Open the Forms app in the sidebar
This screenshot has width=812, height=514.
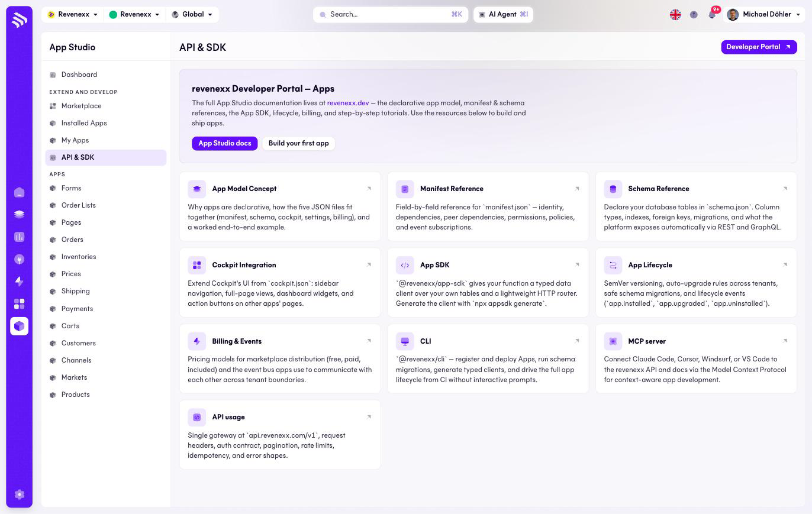(105, 188)
